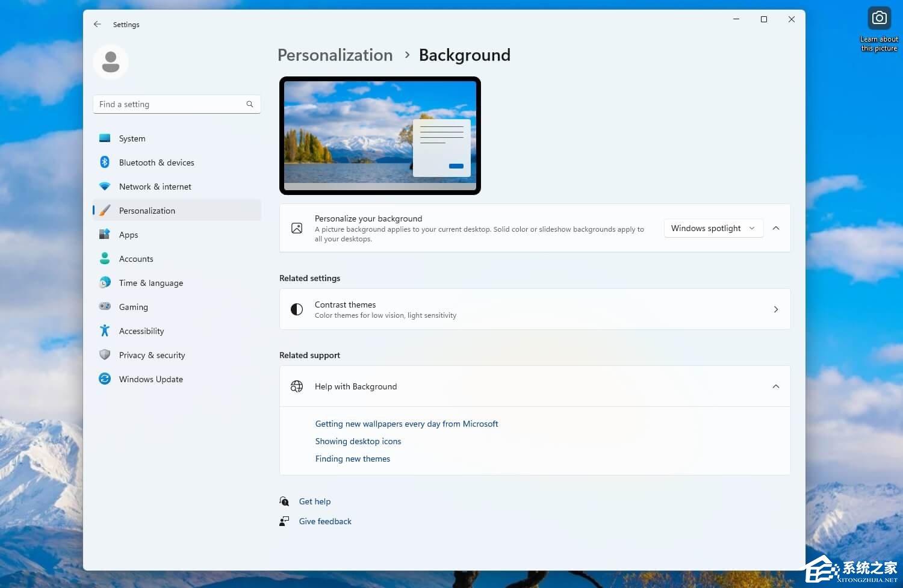Click the Accessibility figure icon
Image resolution: width=903 pixels, height=588 pixels.
[105, 331]
